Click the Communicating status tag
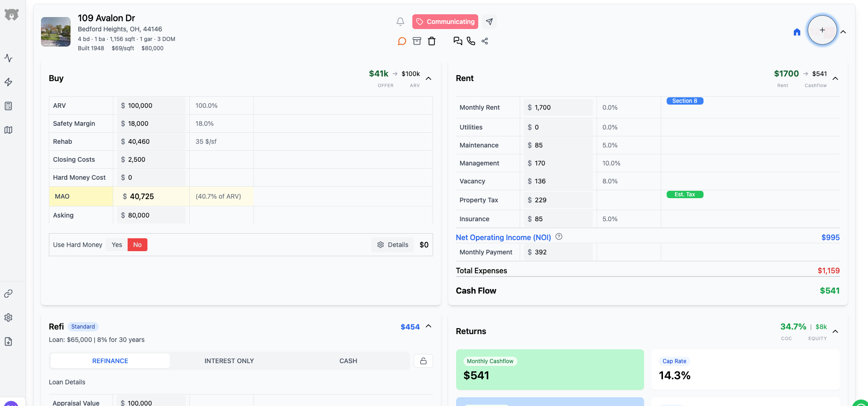868x406 pixels. (x=445, y=22)
